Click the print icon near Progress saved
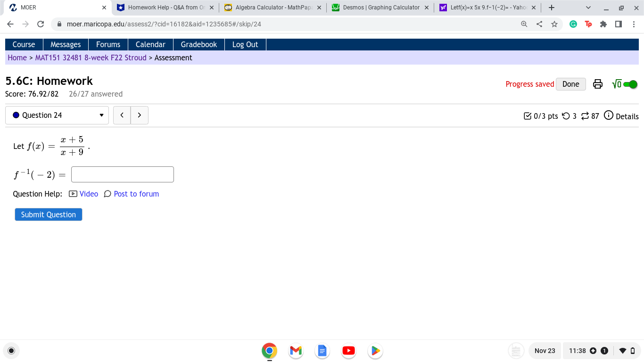644x362 pixels. [x=598, y=84]
